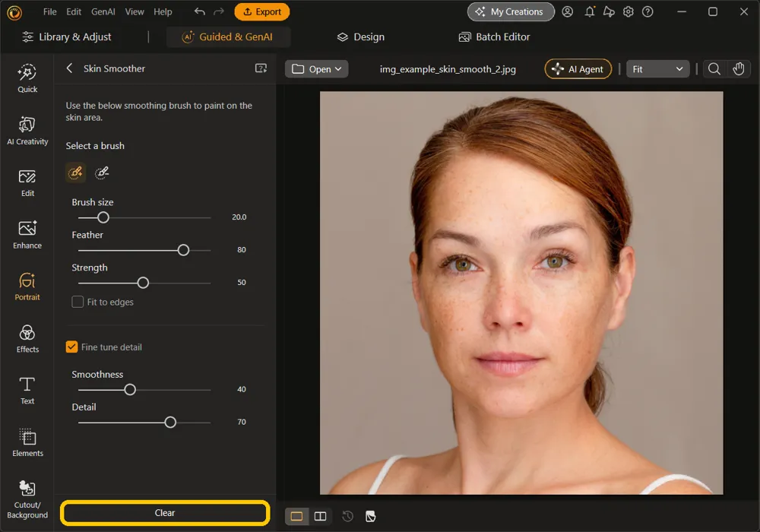760x532 pixels.
Task: Go back from the Skin Smoother panel
Action: tap(69, 68)
